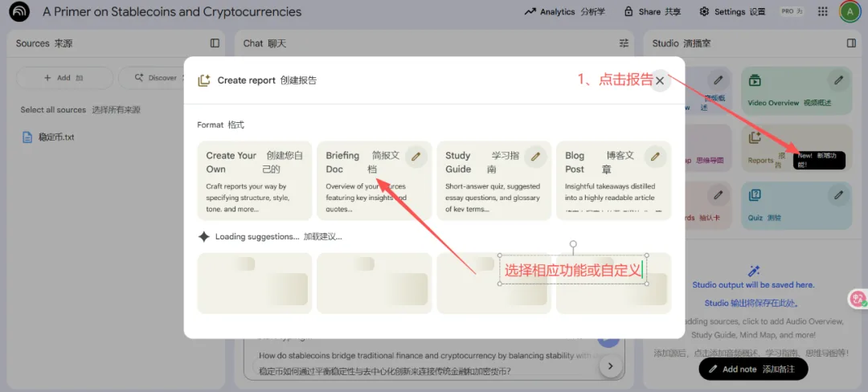868x392 pixels.
Task: Click the NotebookLM logo icon
Action: pyautogui.click(x=19, y=11)
